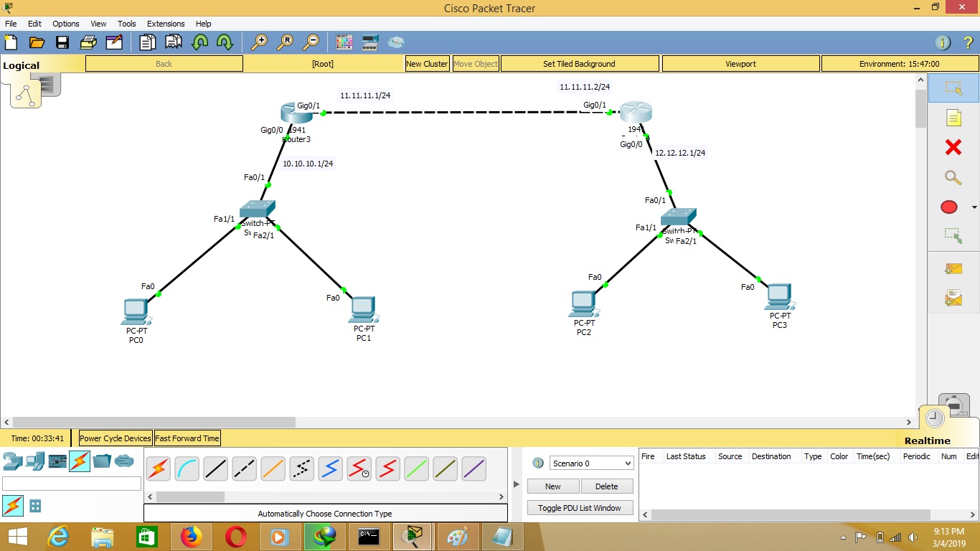Image resolution: width=980 pixels, height=551 pixels.
Task: Switch to the Logical workspace tab
Action: click(22, 65)
